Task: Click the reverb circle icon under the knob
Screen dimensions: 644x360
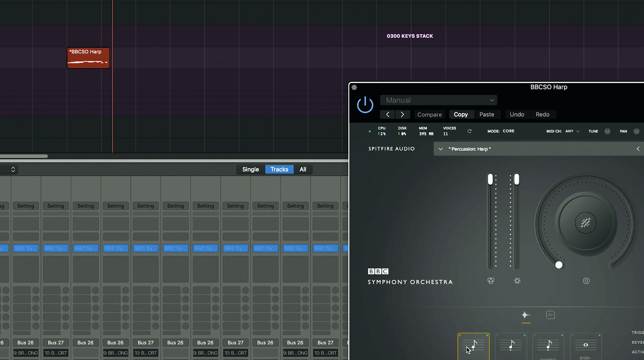Action: pos(586,280)
